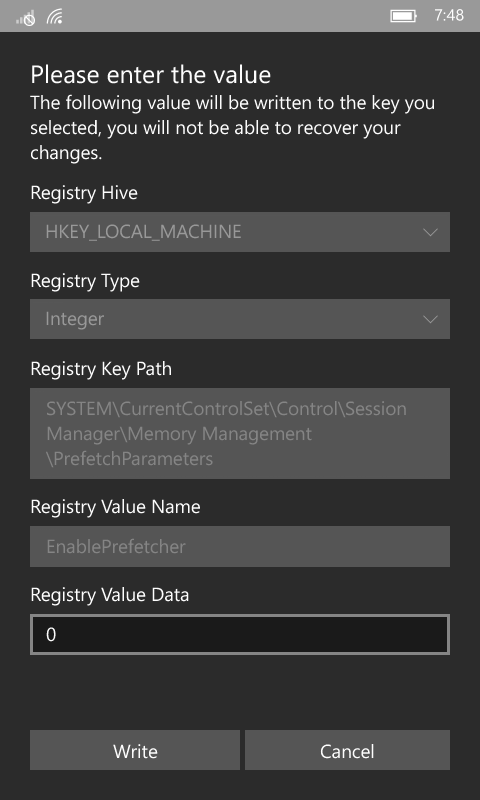This screenshot has width=480, height=800.
Task: Tap the Registry Hive label
Action: [x=84, y=193]
